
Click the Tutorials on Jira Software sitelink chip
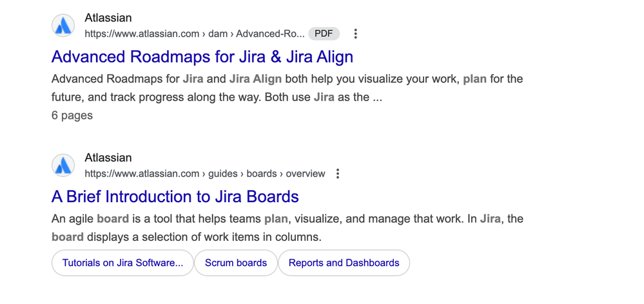(122, 263)
